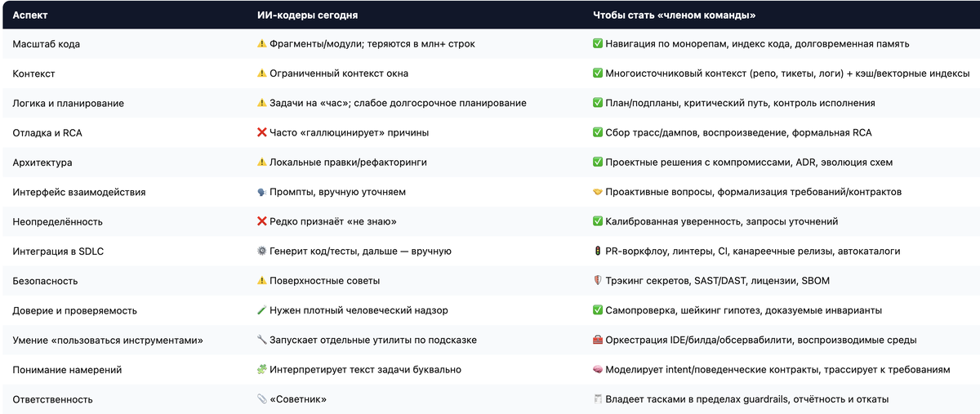The height and width of the screenshot is (414, 980).
Task: Click the toolbox icon before «Оркестрация IDE/билда»
Action: (x=598, y=340)
